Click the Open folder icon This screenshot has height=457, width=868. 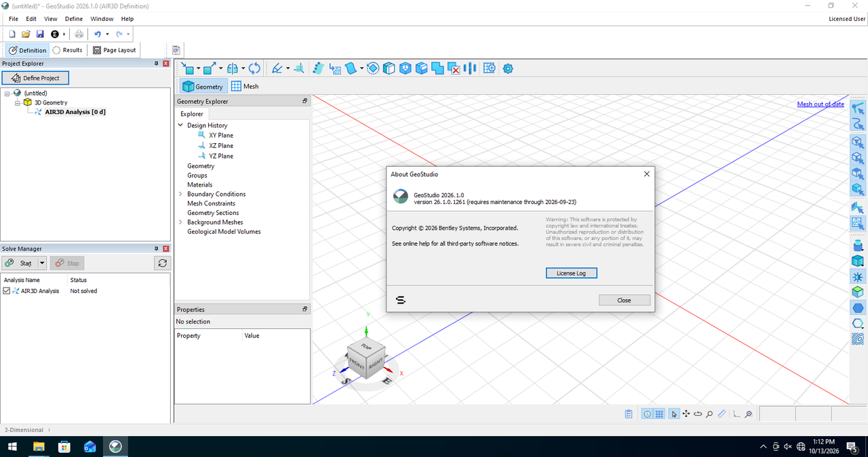[26, 34]
